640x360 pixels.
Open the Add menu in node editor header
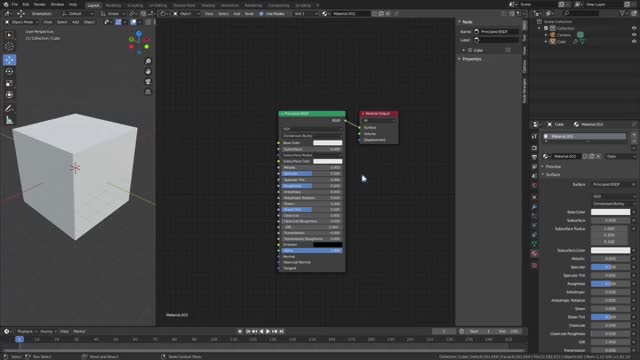pos(237,13)
